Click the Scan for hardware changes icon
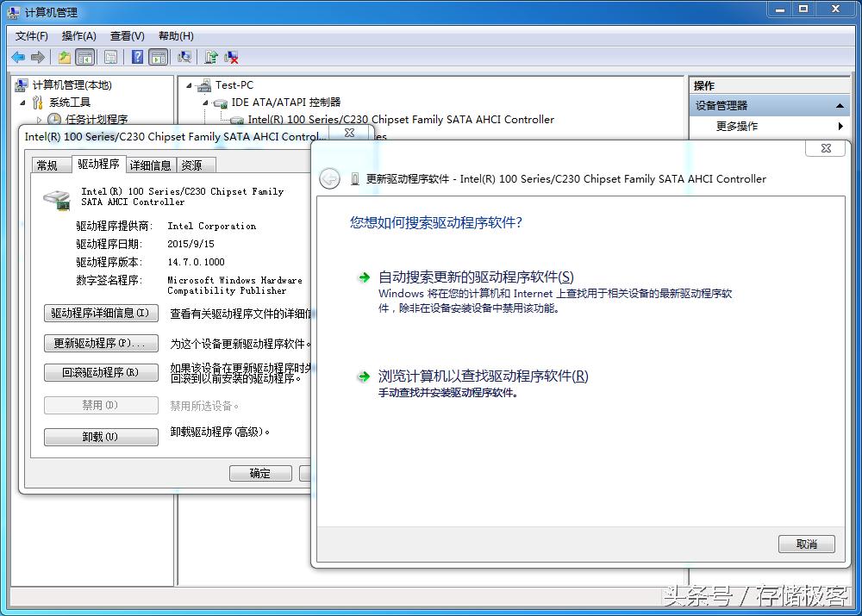 (x=184, y=56)
